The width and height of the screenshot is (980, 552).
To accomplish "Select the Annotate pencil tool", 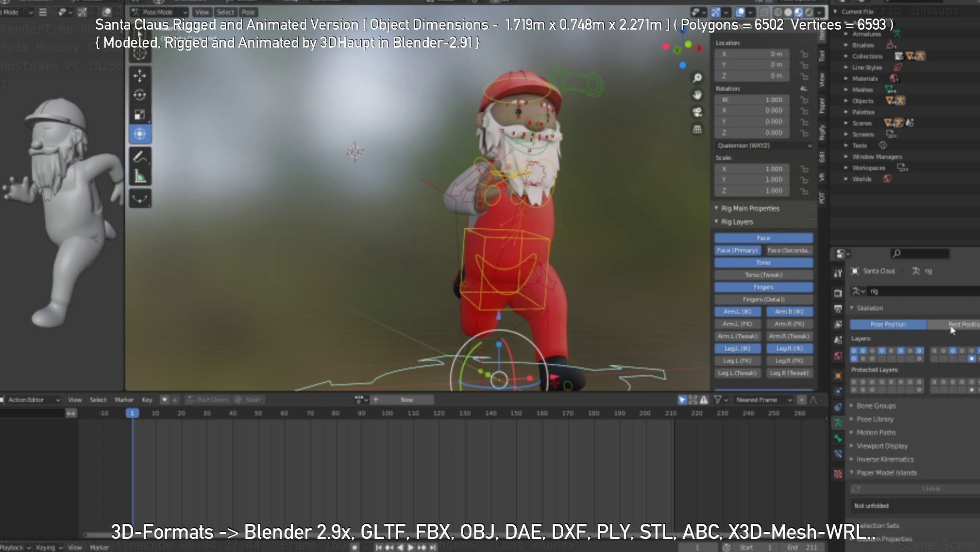I will pos(140,156).
